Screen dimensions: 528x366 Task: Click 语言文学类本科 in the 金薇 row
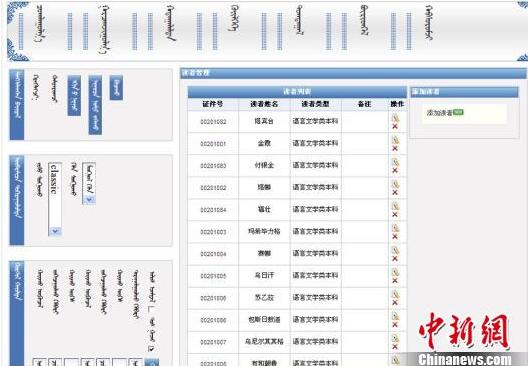coord(315,143)
